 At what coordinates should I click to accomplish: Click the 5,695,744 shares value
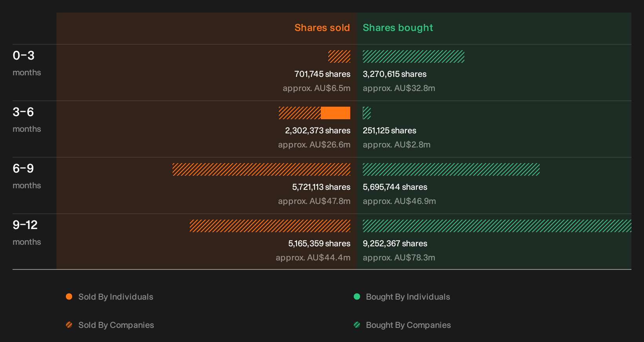pyautogui.click(x=395, y=187)
